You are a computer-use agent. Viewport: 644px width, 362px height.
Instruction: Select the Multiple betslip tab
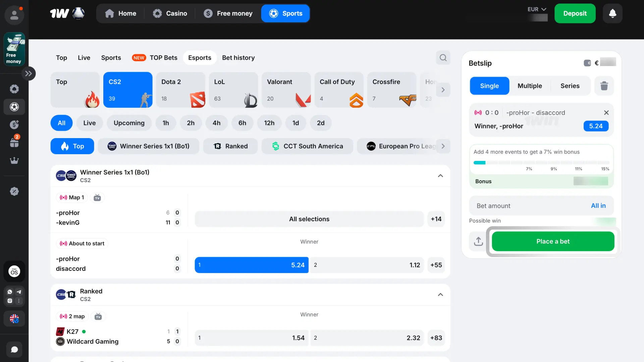[530, 86]
